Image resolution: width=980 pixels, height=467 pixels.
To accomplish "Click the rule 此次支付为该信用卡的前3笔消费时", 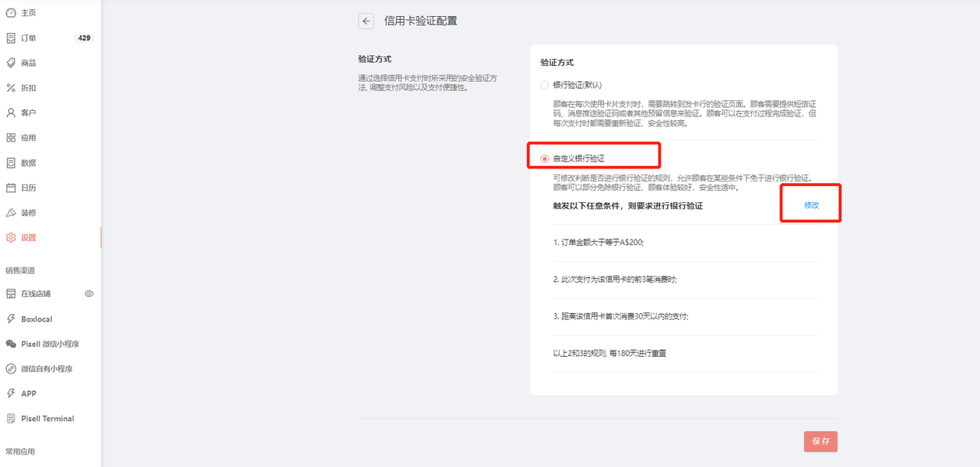I will coord(616,279).
